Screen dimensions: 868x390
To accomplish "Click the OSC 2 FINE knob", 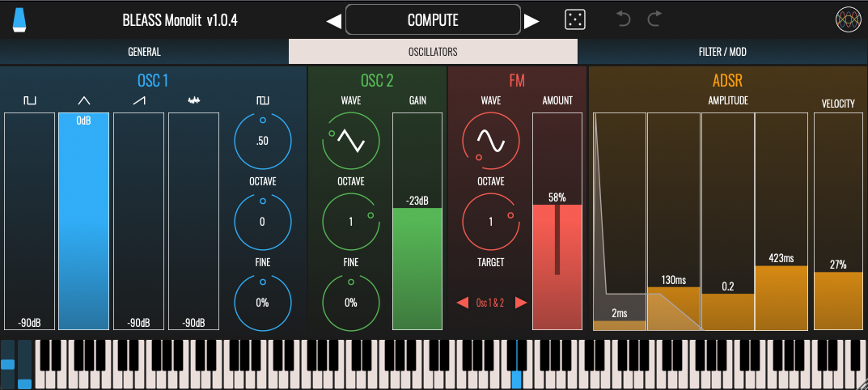I will 351,303.
